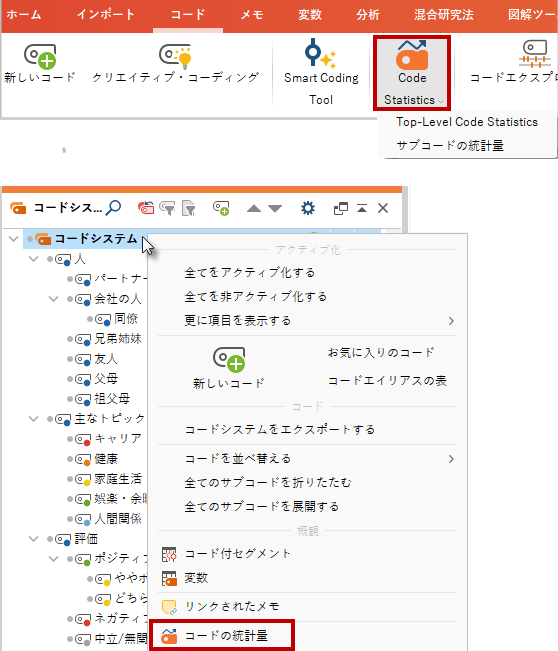
Task: Click the 新しいコード ribbon icon
Action: pos(40,56)
